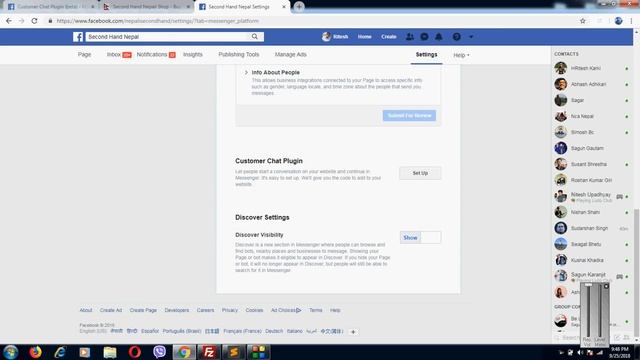Close the volume level meter overlay
Image resolution: width=640 pixels, height=360 pixels.
coord(606,286)
